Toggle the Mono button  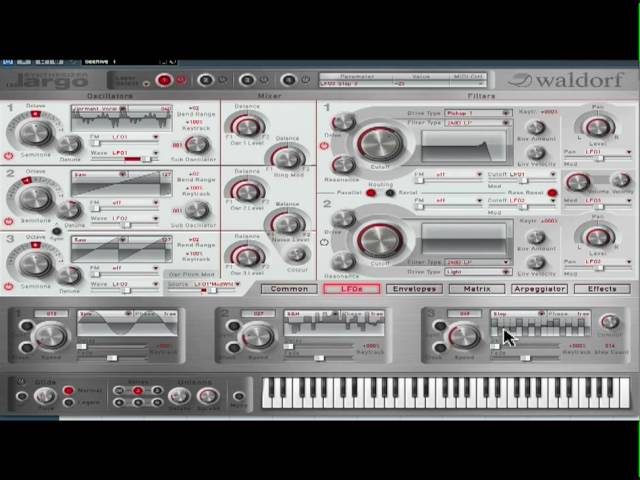tap(238, 396)
